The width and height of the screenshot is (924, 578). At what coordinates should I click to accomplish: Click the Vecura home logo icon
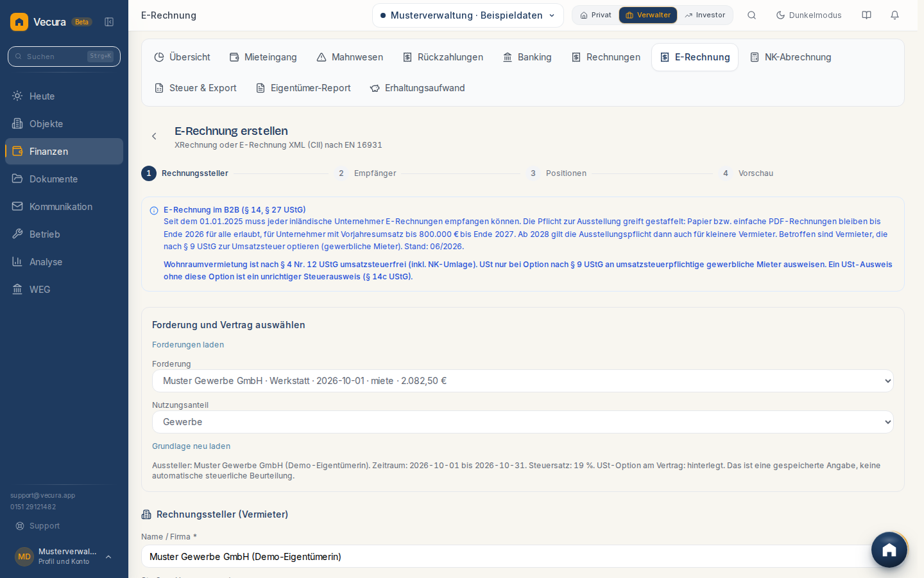[19, 22]
